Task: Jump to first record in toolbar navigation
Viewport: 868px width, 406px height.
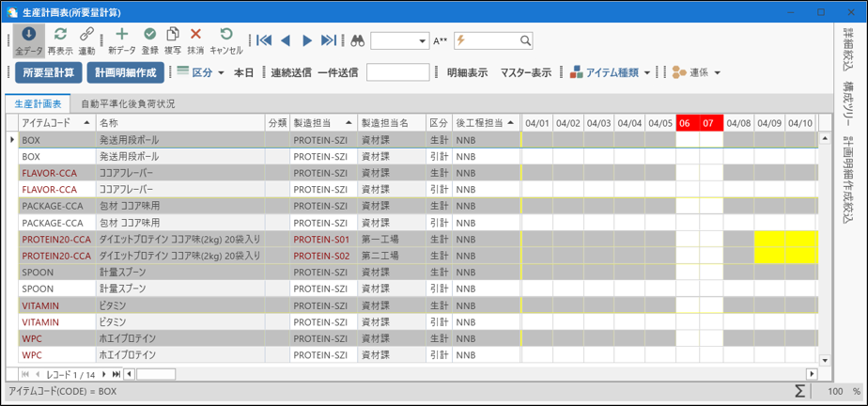Action: (x=264, y=40)
